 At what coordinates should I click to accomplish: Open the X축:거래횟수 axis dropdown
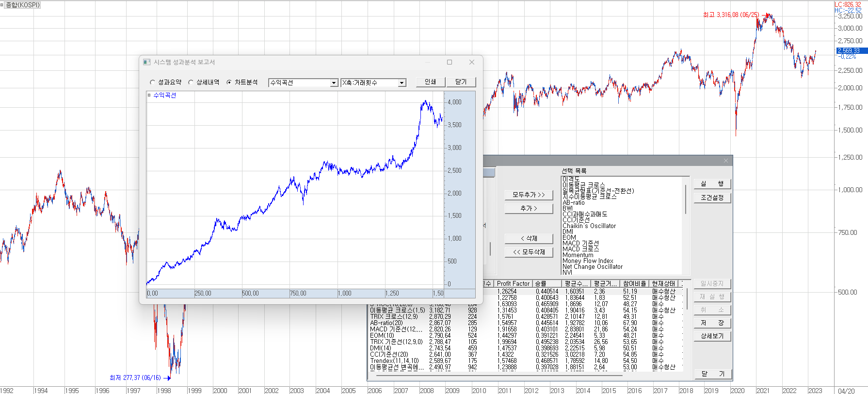(402, 83)
